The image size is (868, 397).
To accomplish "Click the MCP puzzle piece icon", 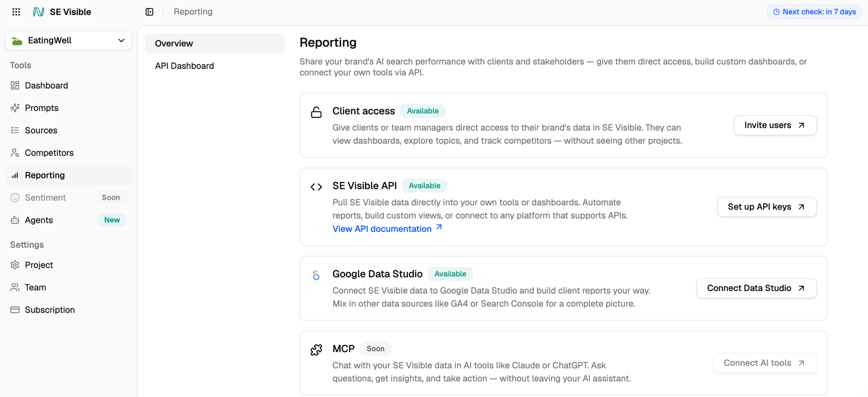I will [316, 350].
